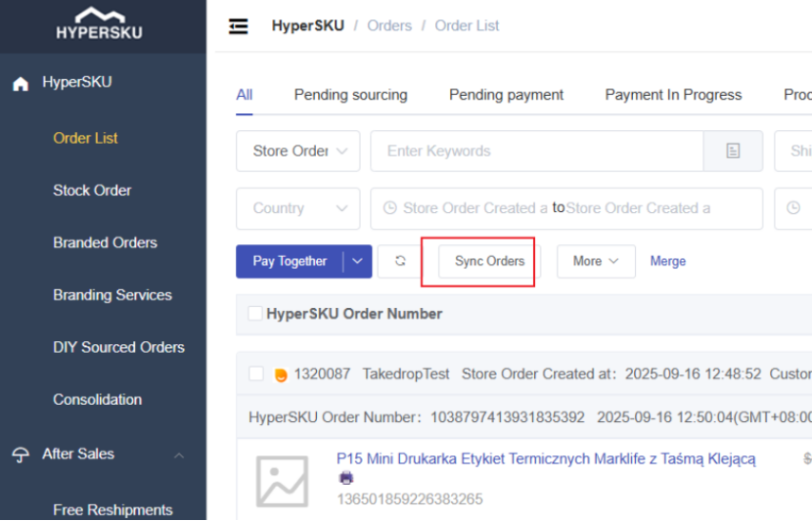Click the Pay Together button
Viewport: 812px width, 521px height.
coord(290,261)
